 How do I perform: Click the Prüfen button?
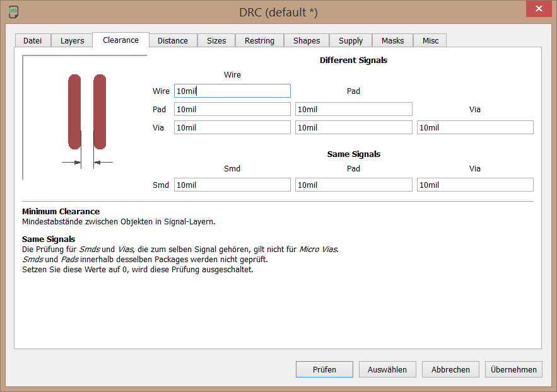[324, 369]
